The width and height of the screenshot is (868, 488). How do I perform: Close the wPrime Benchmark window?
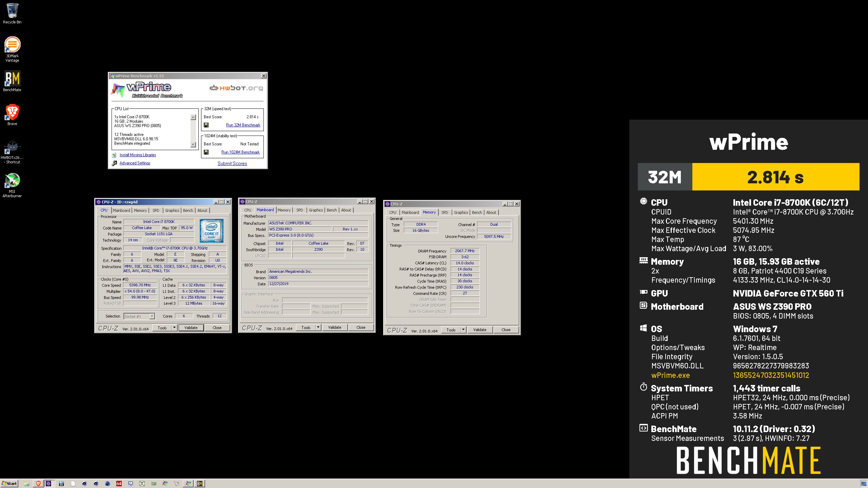click(x=264, y=76)
